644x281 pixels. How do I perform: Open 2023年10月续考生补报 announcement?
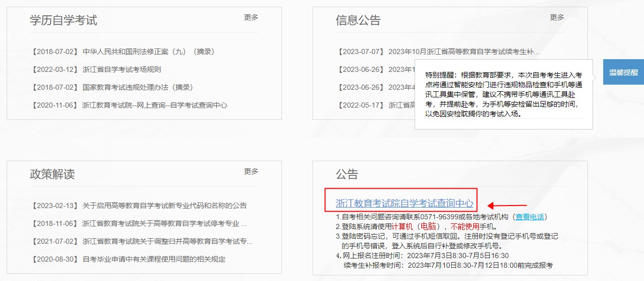[x=463, y=52]
